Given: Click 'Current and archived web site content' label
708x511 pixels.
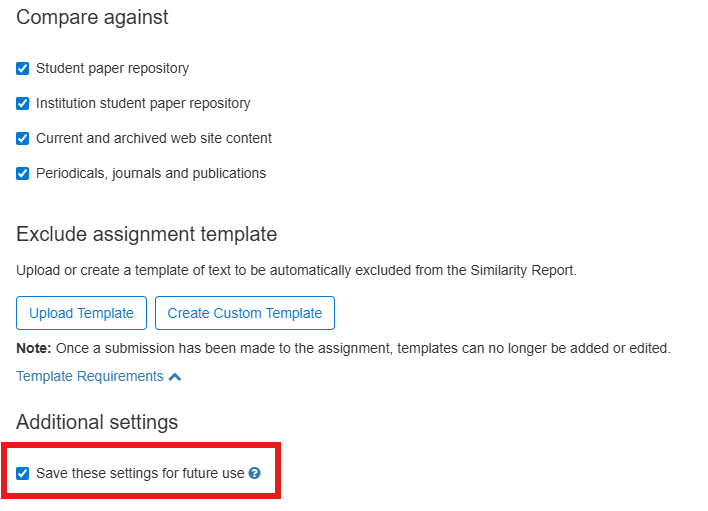Looking at the screenshot, I should [x=154, y=138].
